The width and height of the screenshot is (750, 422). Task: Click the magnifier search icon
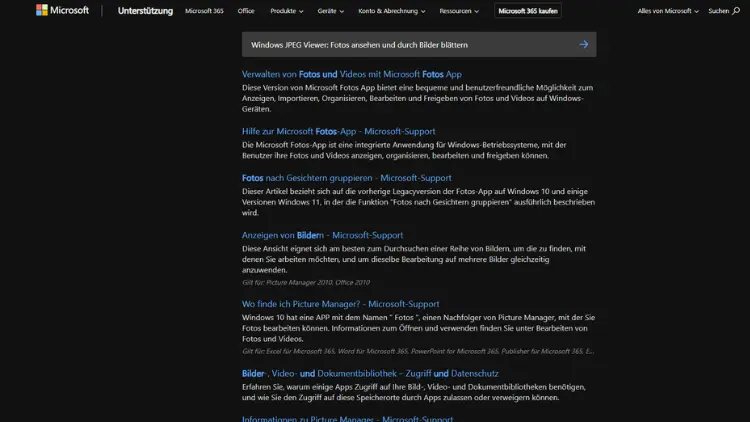pos(737,11)
